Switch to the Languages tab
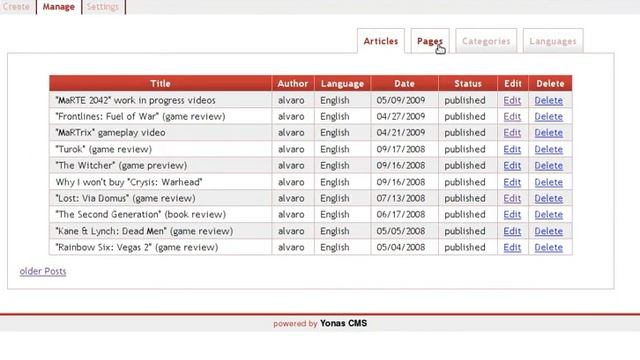This screenshot has width=640, height=360. 553,41
